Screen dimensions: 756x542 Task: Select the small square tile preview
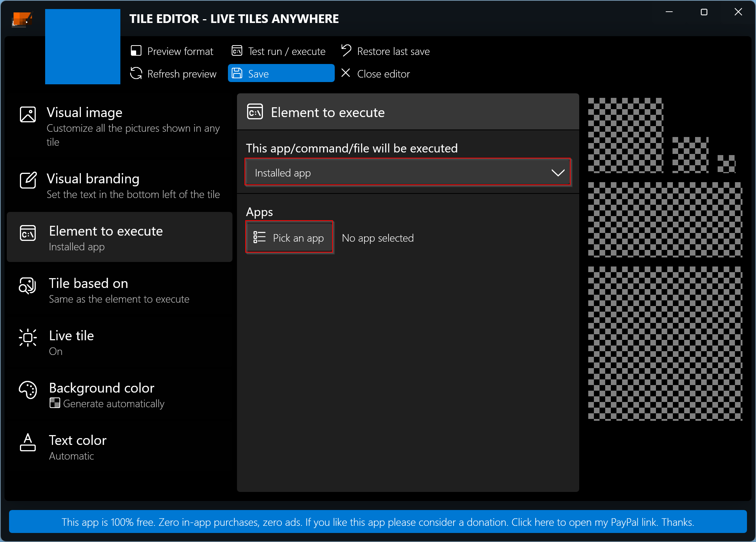coord(691,155)
